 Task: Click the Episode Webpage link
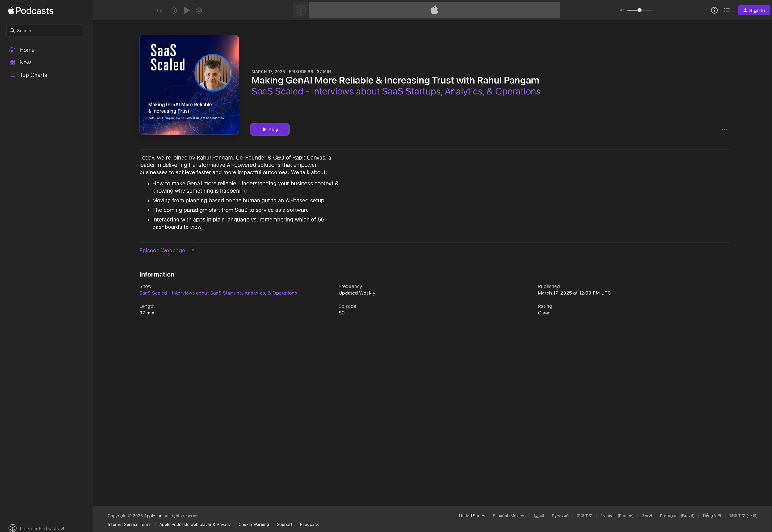(162, 250)
